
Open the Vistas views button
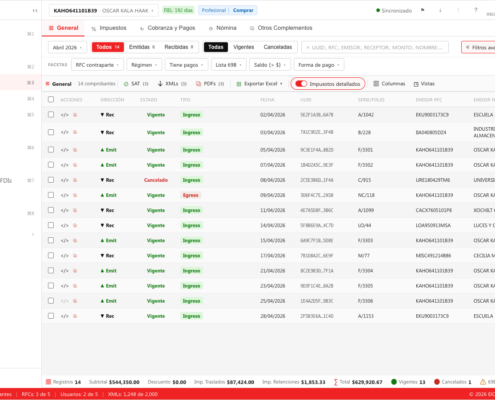424,84
